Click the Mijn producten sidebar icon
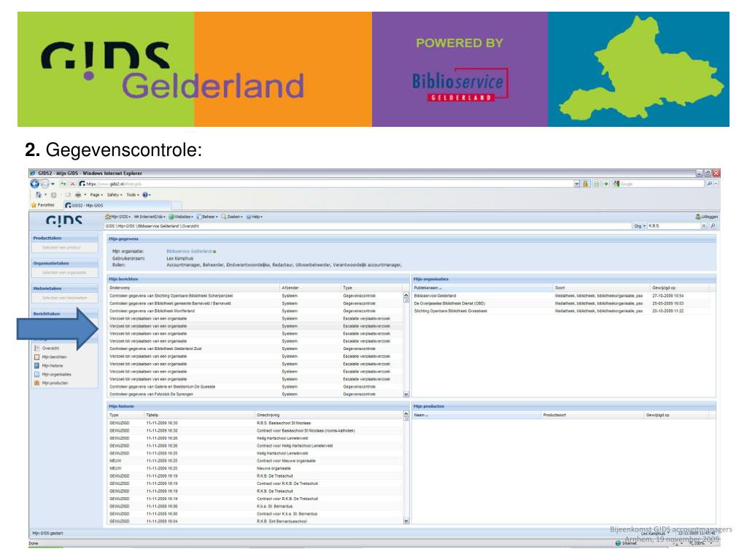The image size is (747, 560). tap(36, 383)
